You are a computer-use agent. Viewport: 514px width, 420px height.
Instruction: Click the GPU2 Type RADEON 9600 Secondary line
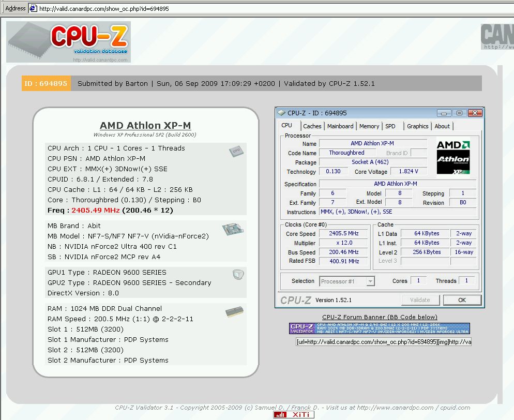click(129, 282)
